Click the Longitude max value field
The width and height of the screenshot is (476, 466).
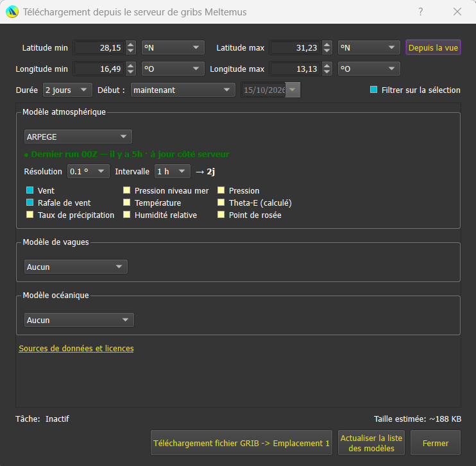(x=296, y=69)
